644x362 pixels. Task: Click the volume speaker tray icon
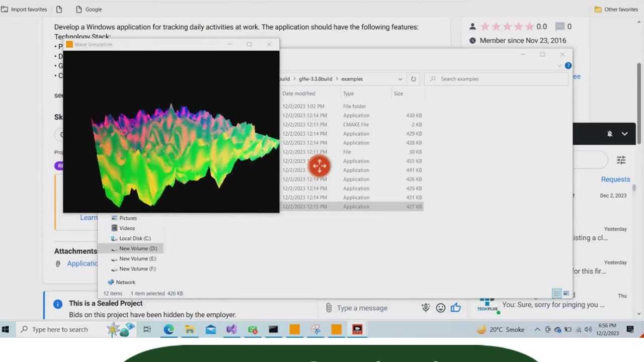588,329
